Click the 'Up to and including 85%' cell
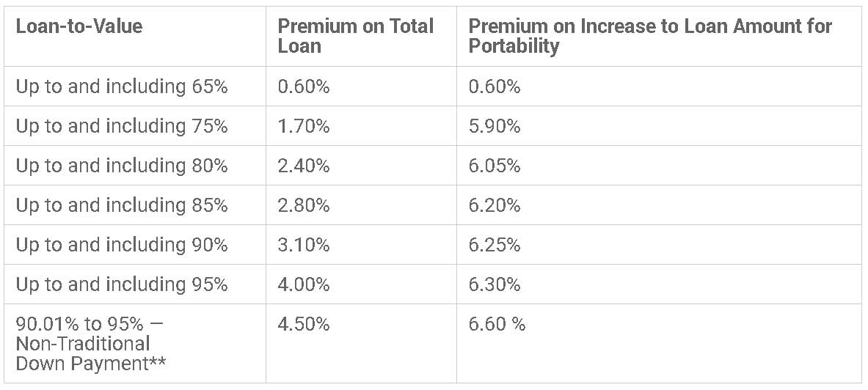The image size is (868, 390). coord(122,205)
